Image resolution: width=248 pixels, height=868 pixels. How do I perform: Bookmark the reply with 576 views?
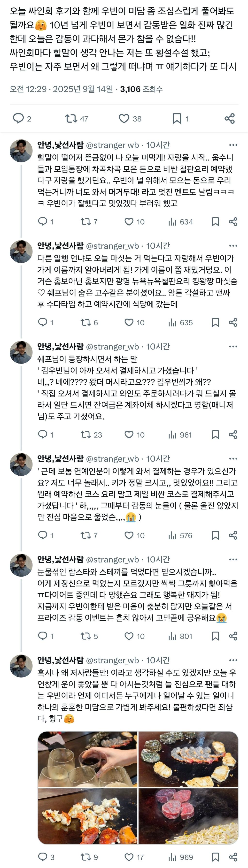coord(215,535)
